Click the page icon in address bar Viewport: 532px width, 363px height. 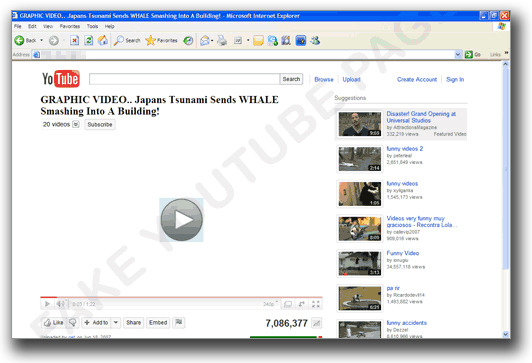(36, 54)
